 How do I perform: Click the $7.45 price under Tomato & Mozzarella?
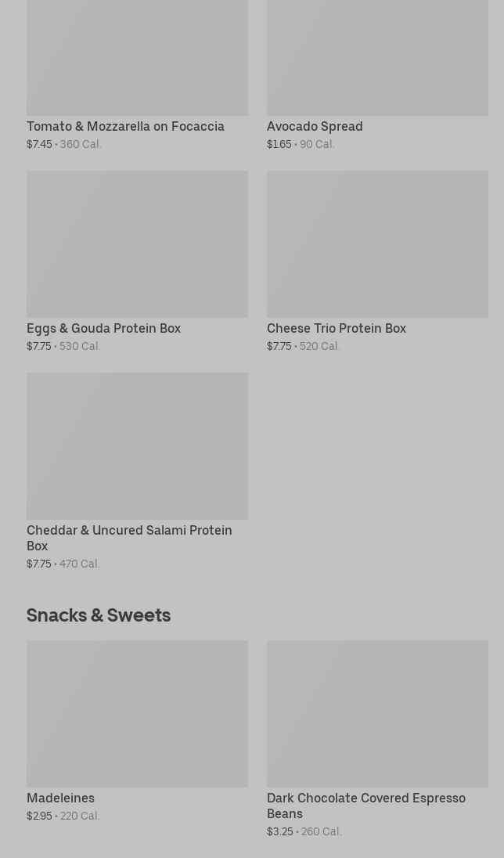(39, 145)
